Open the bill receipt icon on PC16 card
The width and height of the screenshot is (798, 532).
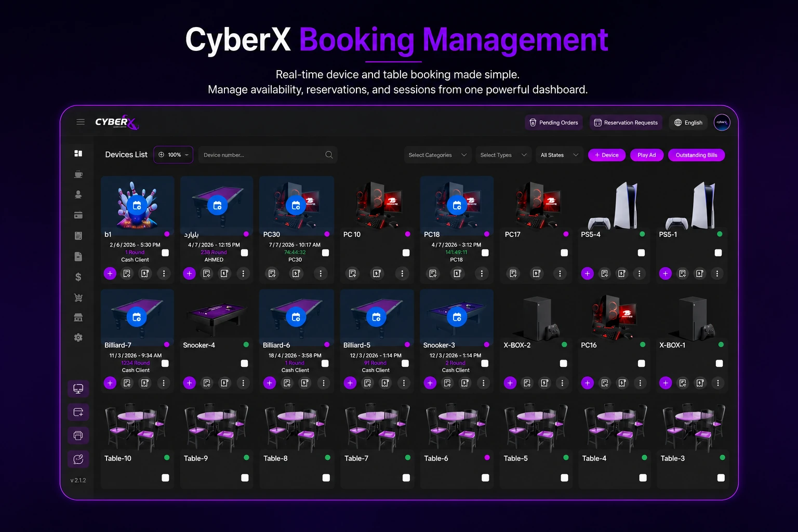tap(622, 383)
